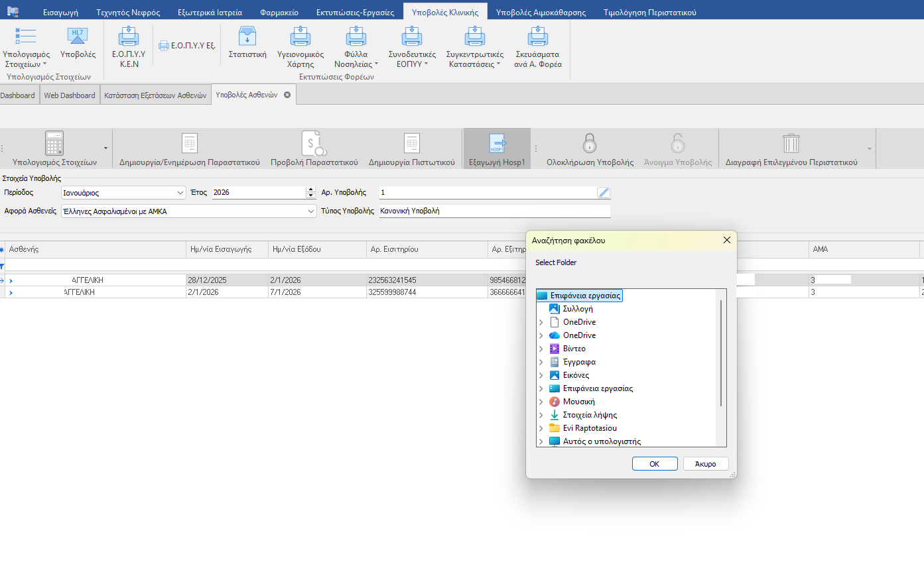The height and width of the screenshot is (566, 924).
Task: Increase the Έτος value with the up arrow
Action: [310, 190]
